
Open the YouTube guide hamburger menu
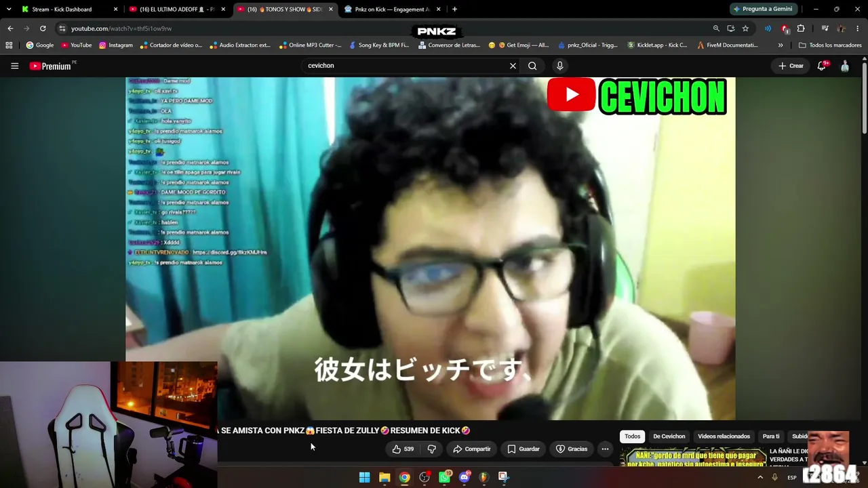click(14, 66)
